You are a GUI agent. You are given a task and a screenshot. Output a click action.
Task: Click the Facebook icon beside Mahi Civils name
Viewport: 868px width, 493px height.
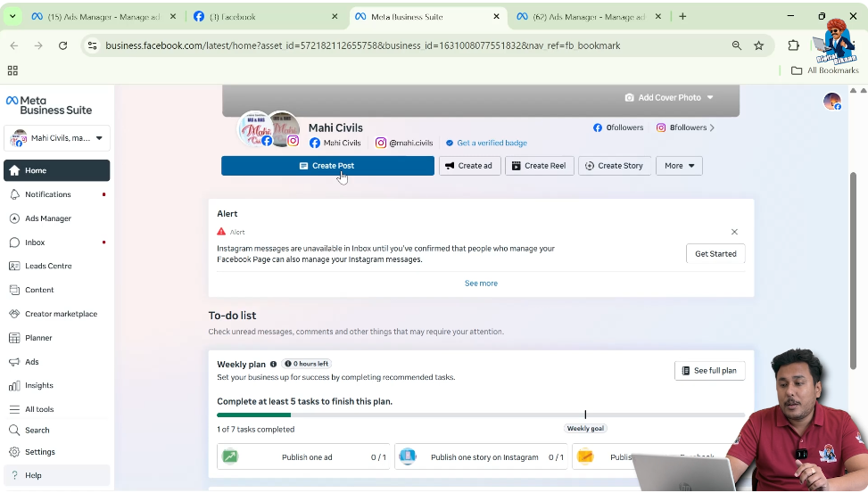point(314,143)
